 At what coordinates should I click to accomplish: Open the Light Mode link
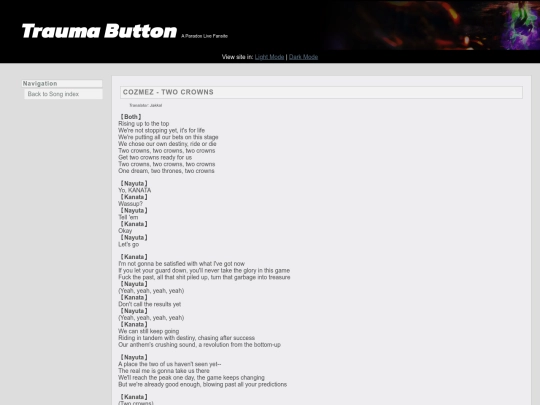[x=269, y=57]
